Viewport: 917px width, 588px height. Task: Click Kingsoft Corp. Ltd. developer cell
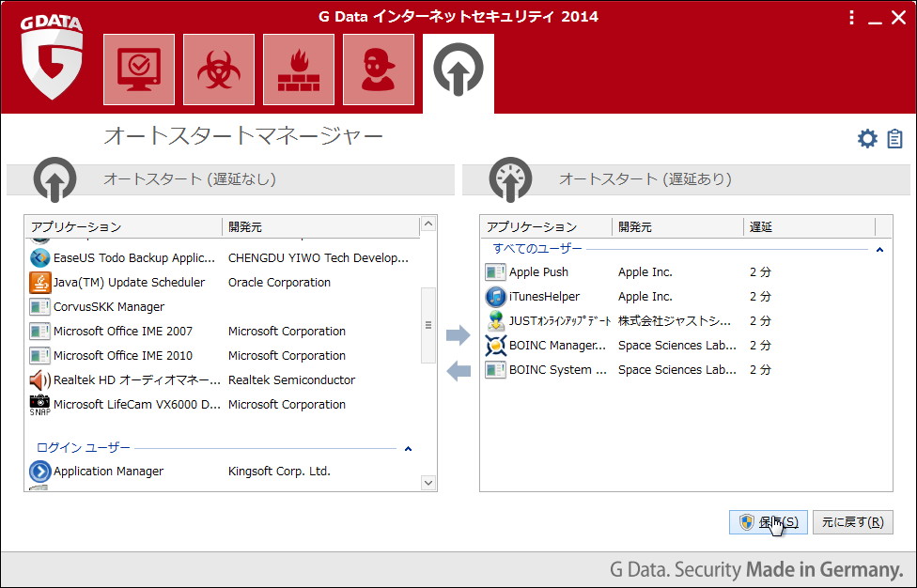tap(279, 472)
